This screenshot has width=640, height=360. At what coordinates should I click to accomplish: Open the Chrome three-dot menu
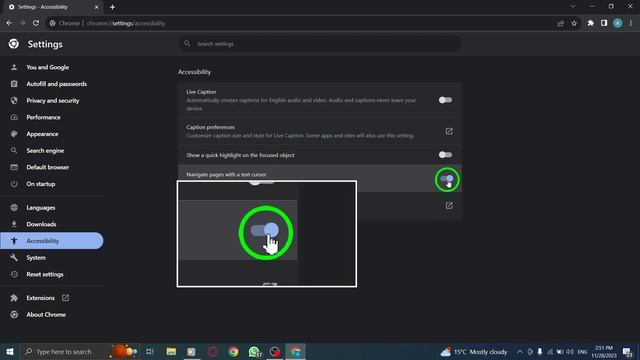point(631,23)
